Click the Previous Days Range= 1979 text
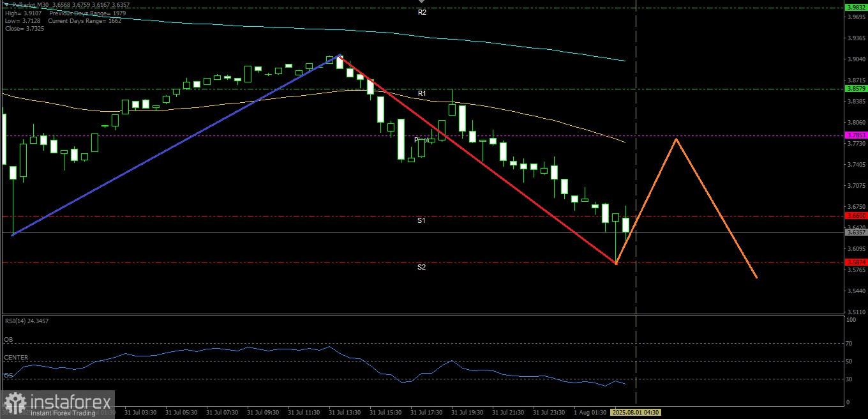This screenshot has width=868, height=419. point(88,13)
